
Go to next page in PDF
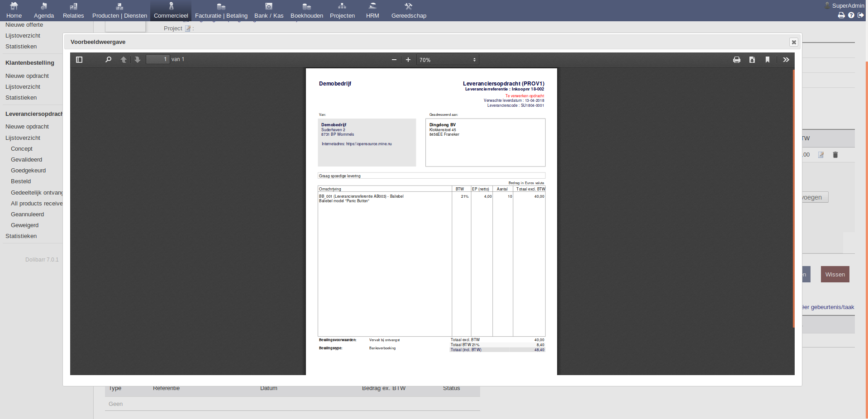click(x=138, y=60)
